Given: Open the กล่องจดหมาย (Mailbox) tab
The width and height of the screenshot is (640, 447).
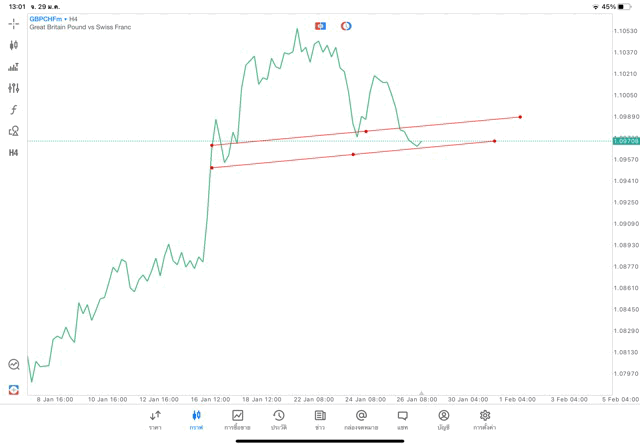Looking at the screenshot, I should [x=361, y=420].
